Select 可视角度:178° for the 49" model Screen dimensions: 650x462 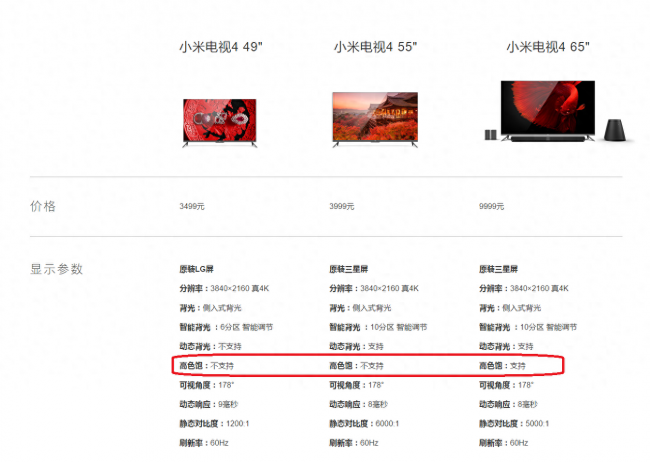(x=206, y=385)
